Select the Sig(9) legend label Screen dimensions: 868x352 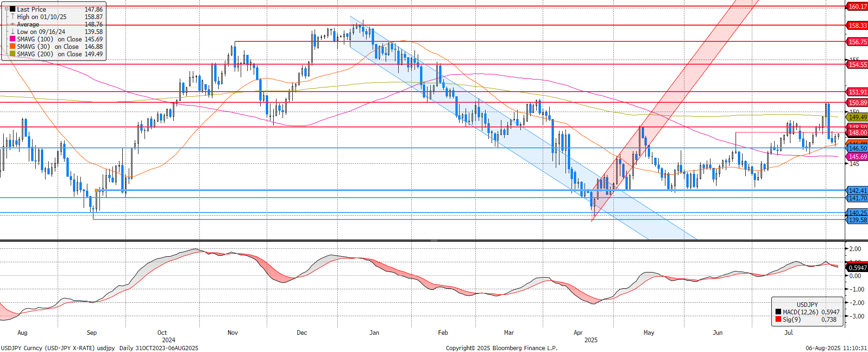791,320
